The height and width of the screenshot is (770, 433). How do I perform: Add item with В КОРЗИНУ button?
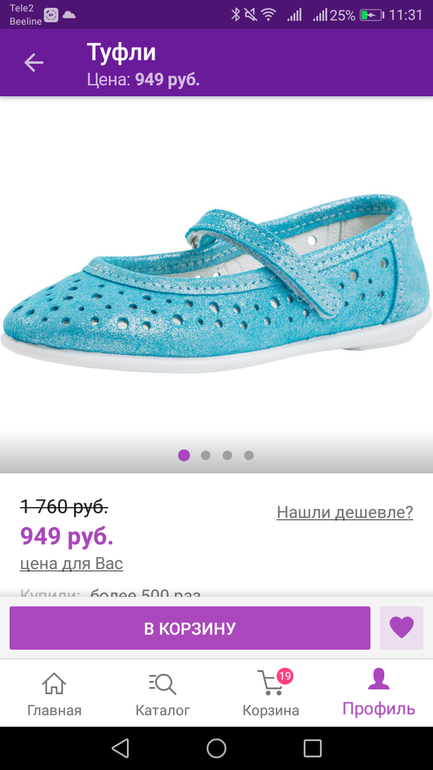(190, 628)
